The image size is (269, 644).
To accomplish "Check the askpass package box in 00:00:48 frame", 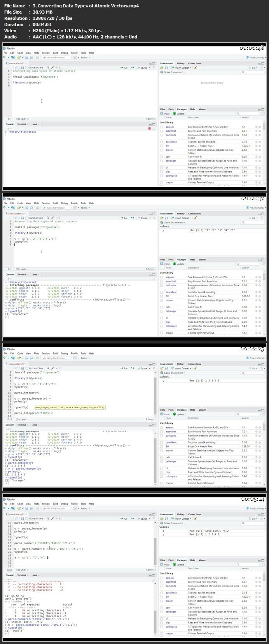I will pos(162,127).
